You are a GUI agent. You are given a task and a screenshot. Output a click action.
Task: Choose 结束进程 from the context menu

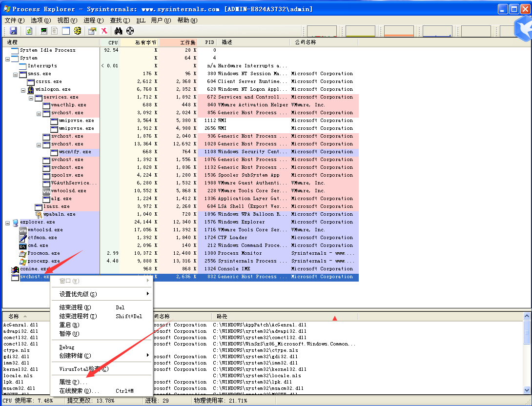[102, 307]
